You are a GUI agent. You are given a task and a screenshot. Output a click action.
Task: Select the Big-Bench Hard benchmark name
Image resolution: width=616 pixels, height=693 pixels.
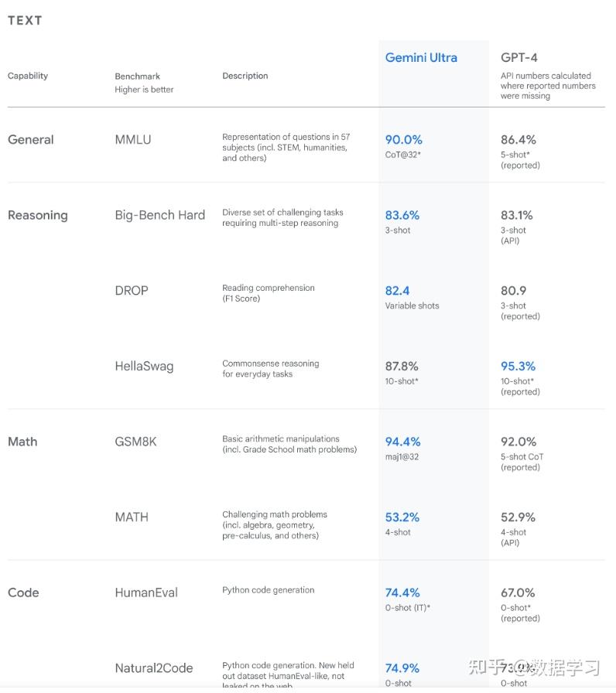[160, 216]
